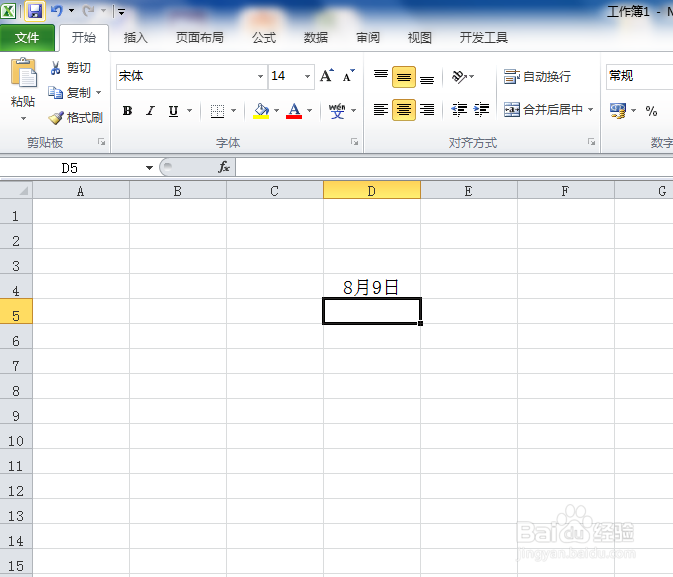This screenshot has height=577, width=673.
Task: Undo the last action
Action: (56, 11)
